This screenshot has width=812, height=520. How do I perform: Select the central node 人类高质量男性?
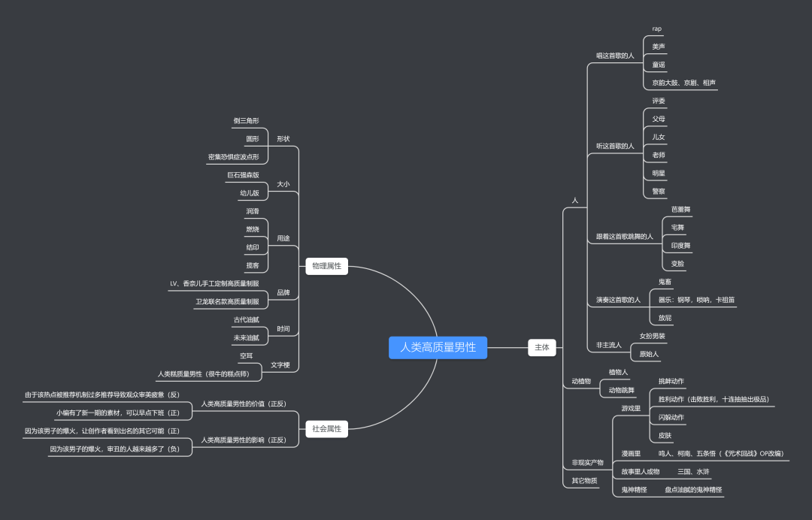coord(438,347)
